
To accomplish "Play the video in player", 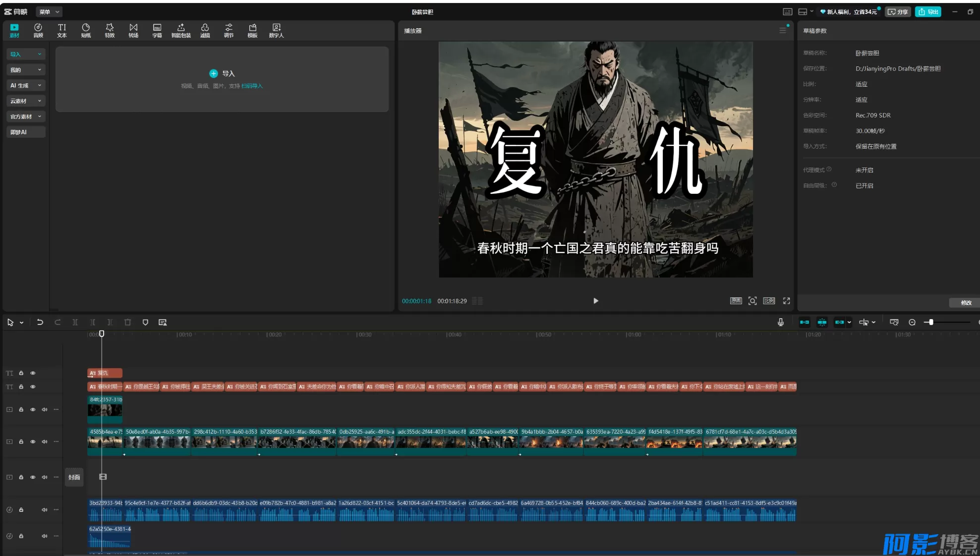I will click(595, 301).
